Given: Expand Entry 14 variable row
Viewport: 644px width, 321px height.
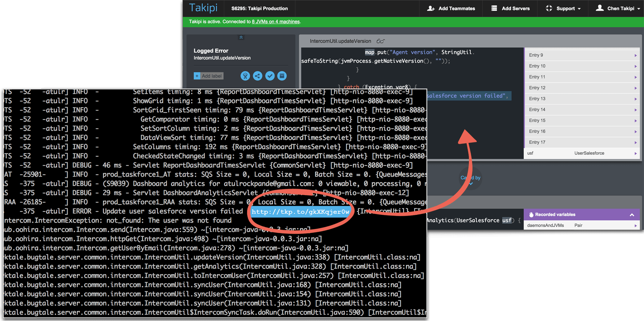Looking at the screenshot, I should click(x=582, y=109).
